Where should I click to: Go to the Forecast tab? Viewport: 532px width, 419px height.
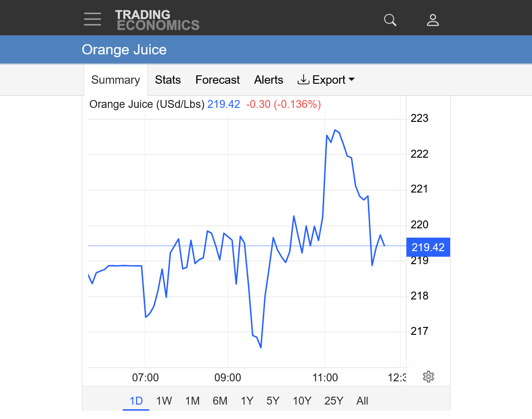coord(217,80)
